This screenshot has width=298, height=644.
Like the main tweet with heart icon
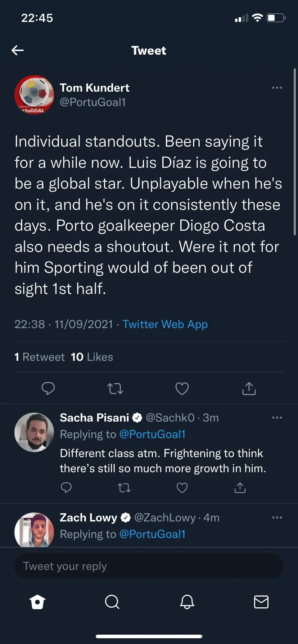click(x=182, y=388)
